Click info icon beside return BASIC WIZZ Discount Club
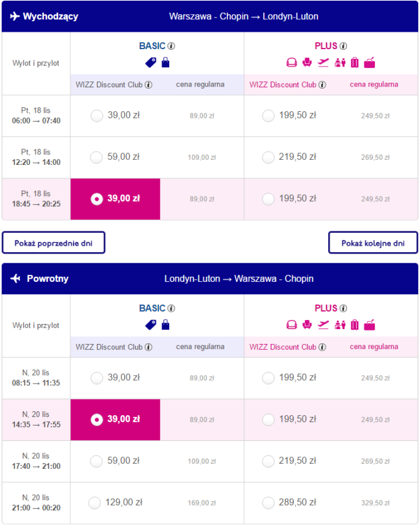Screen dimensions: 420x527 point(149,347)
